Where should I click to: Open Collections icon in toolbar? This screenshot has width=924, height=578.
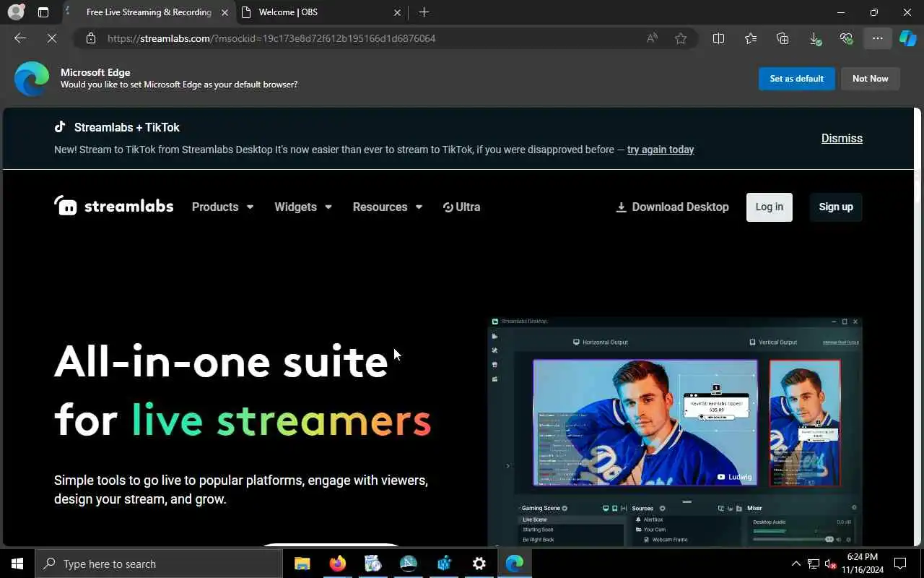click(783, 38)
